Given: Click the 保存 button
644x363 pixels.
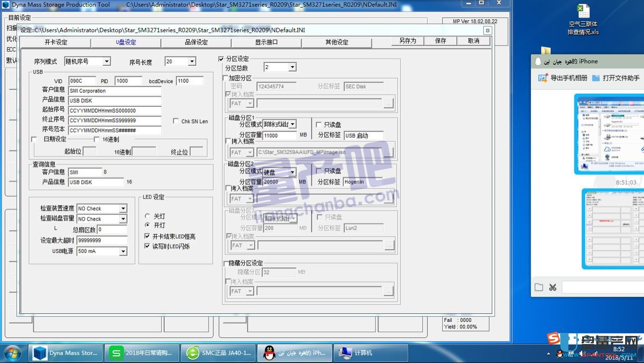Looking at the screenshot, I should pyautogui.click(x=440, y=41).
